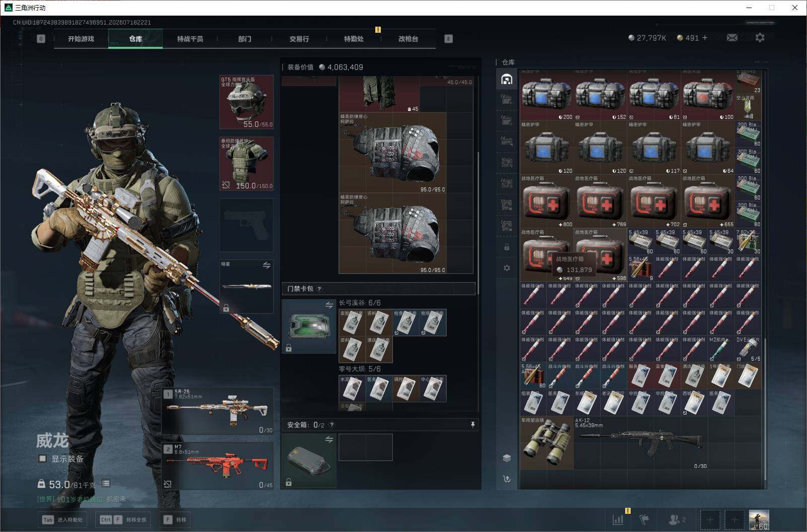
Task: Select the armor repair kit with 152 durability
Action: 600,94
